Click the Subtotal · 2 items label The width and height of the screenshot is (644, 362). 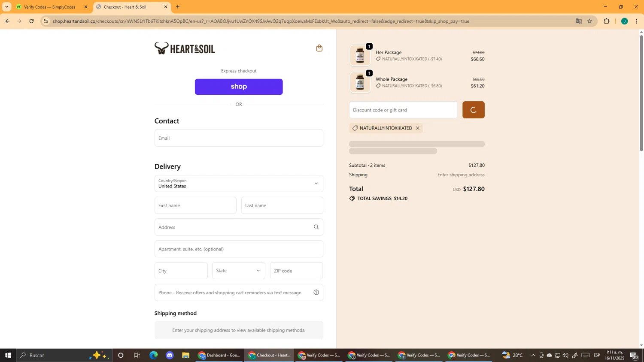pos(367,166)
